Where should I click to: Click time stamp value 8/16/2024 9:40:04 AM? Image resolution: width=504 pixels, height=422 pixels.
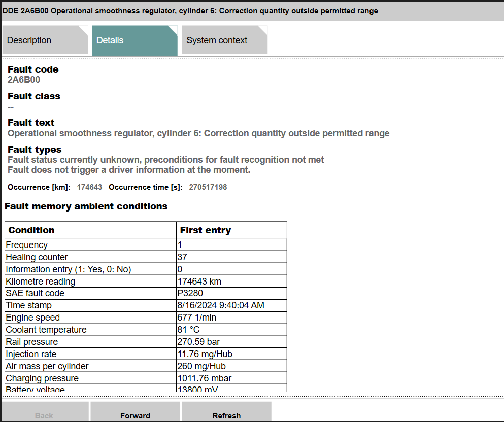221,305
